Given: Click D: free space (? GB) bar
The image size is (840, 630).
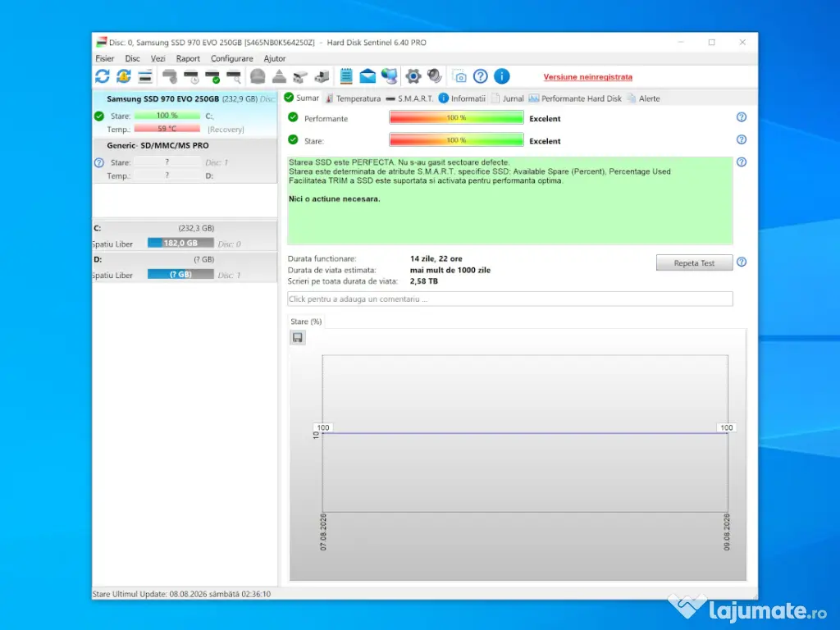Looking at the screenshot, I should click(180, 274).
